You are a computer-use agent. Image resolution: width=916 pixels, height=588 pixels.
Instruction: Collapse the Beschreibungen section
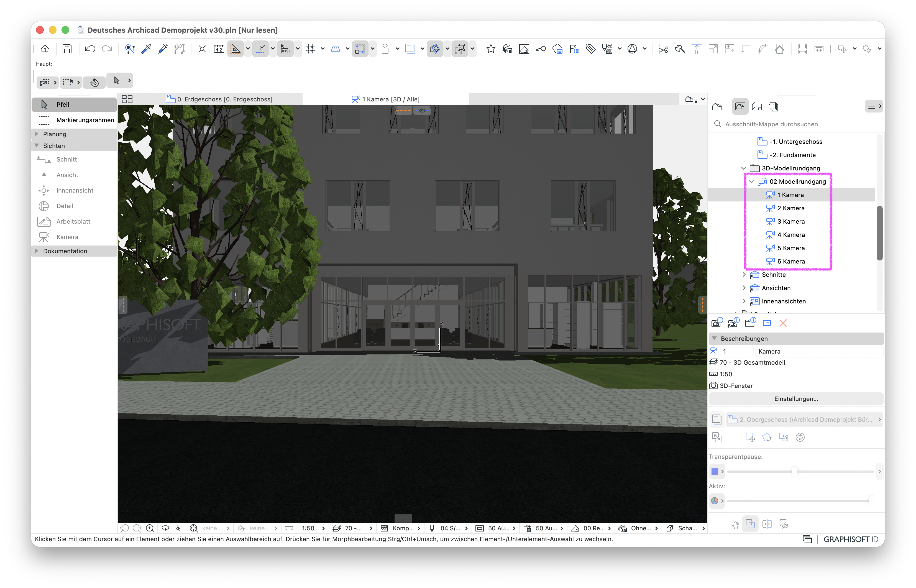click(x=715, y=339)
